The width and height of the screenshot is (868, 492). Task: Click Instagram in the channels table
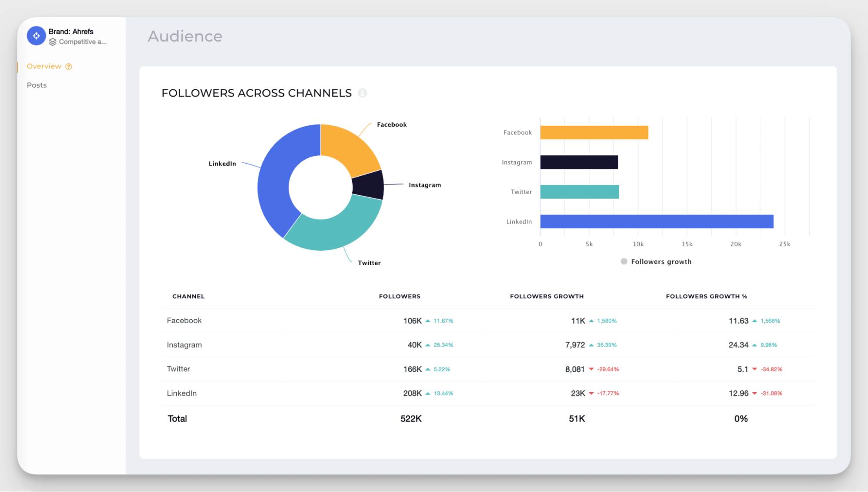(184, 345)
